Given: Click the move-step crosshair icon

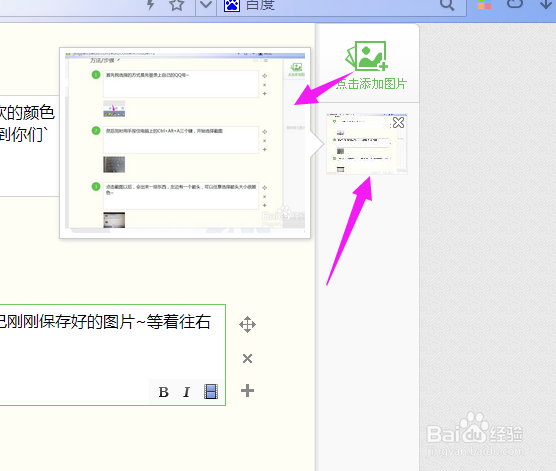Looking at the screenshot, I should [x=247, y=325].
